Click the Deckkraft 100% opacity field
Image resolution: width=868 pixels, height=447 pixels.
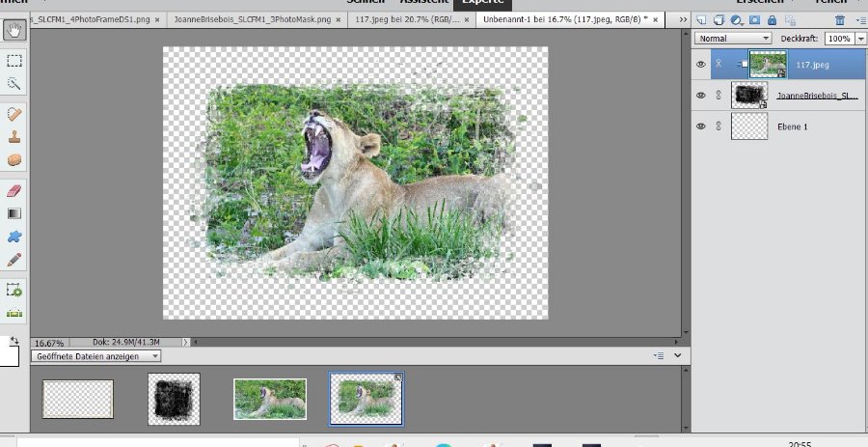pyautogui.click(x=838, y=38)
